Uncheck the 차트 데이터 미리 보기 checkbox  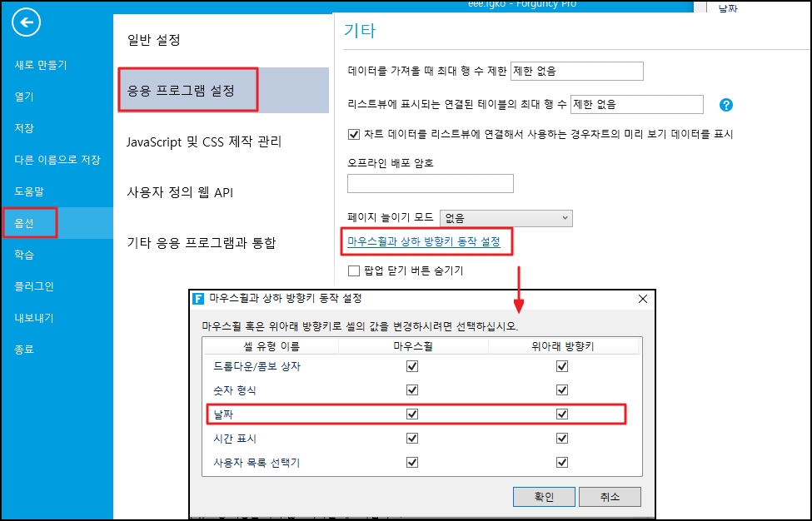point(354,135)
